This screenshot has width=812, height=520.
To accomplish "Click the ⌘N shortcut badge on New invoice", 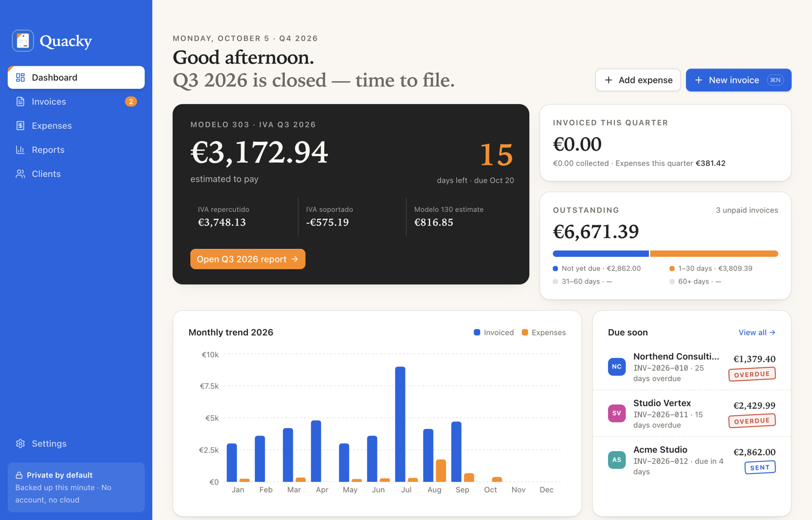I will 775,80.
